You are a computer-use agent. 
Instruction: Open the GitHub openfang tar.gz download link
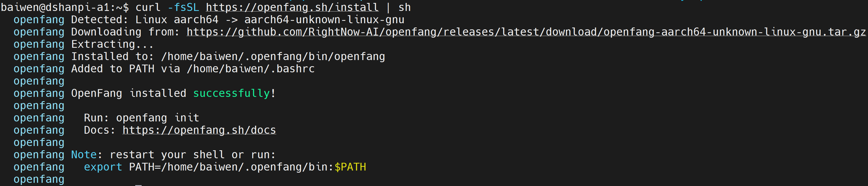[x=526, y=32]
